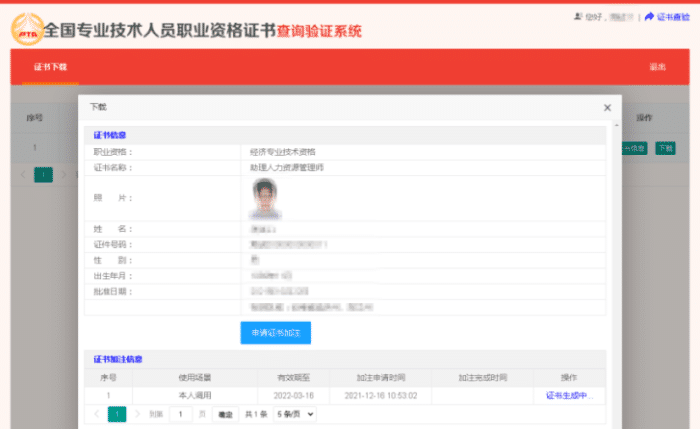This screenshot has width=700, height=429.
Task: Click the page number input in dialog pagination
Action: coord(181,414)
